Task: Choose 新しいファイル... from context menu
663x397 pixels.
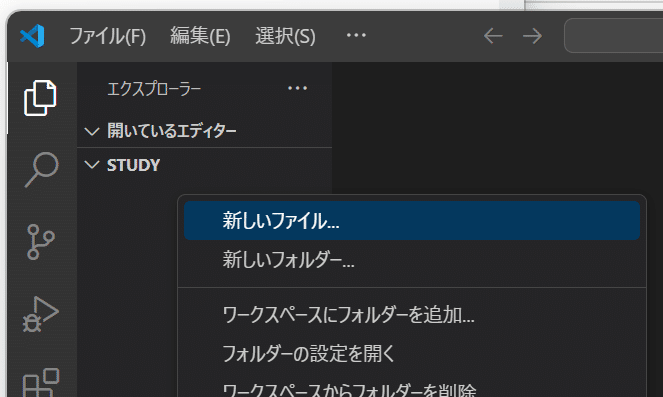Action: tap(412, 221)
